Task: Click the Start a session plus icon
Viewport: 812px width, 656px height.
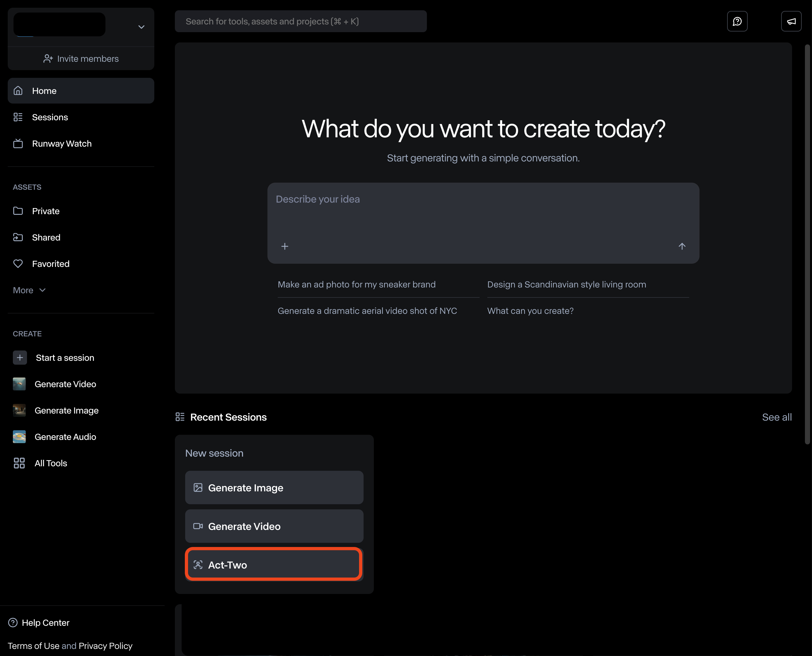Action: 20,358
